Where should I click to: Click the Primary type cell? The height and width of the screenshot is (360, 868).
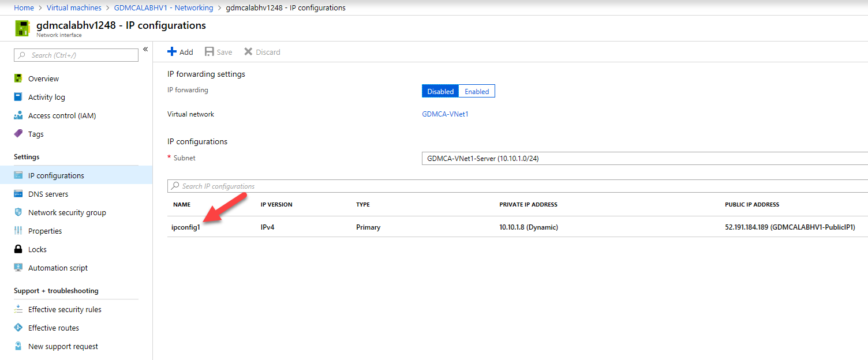[x=368, y=227]
